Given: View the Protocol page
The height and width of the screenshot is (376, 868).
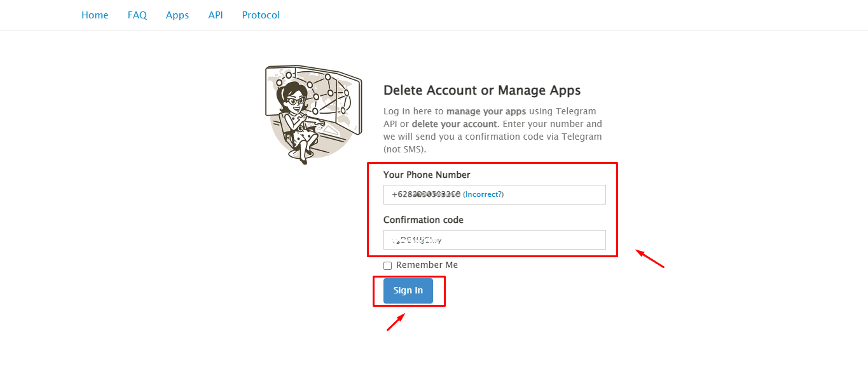Looking at the screenshot, I should [x=260, y=15].
